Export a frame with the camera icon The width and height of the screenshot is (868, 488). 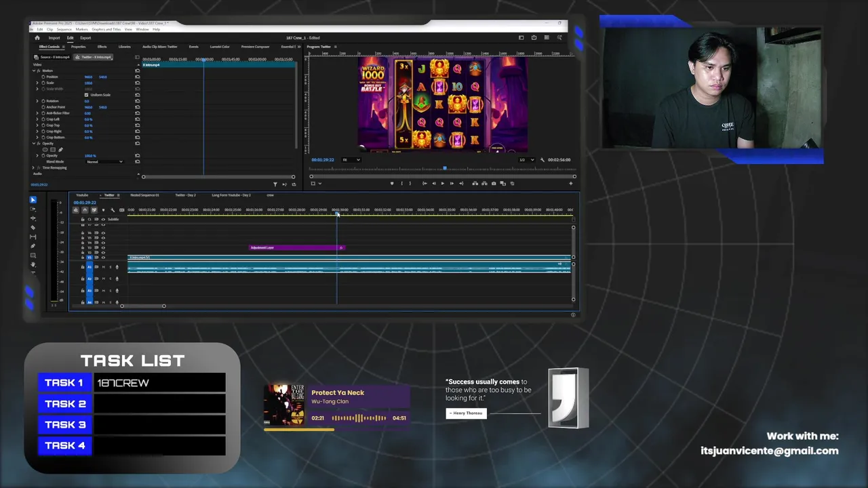click(494, 183)
